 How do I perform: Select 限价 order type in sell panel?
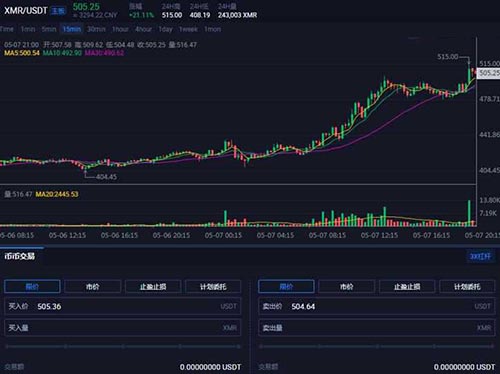pos(286,286)
